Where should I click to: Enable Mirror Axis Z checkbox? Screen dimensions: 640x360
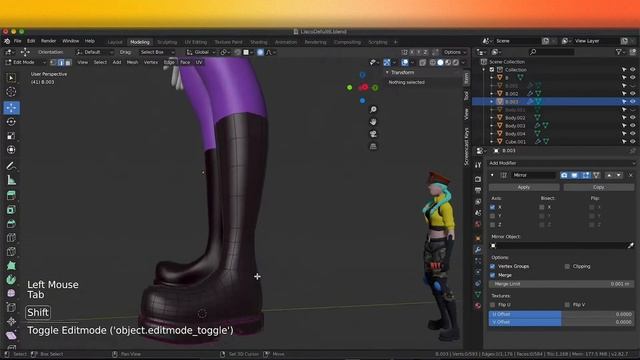(492, 225)
